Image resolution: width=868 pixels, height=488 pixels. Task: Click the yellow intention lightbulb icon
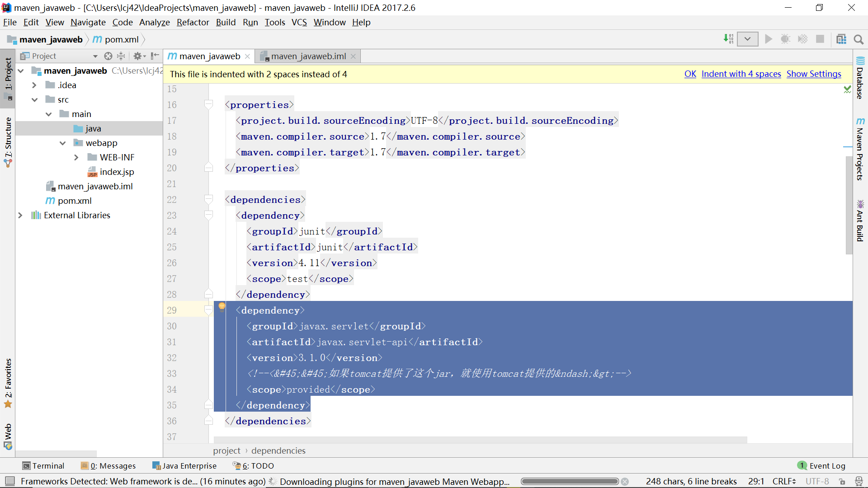222,307
